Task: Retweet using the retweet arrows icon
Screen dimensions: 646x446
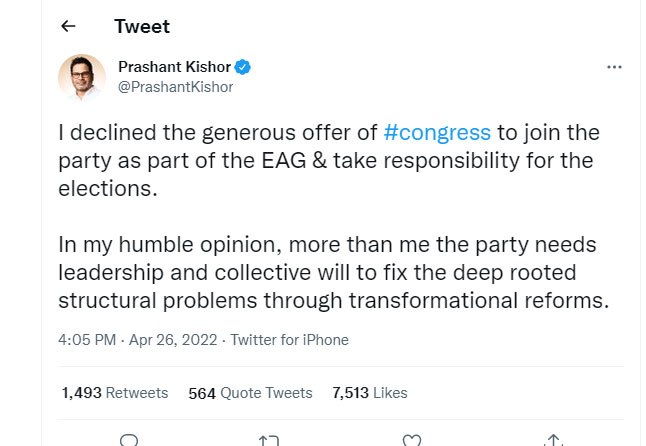Action: pyautogui.click(x=269, y=441)
